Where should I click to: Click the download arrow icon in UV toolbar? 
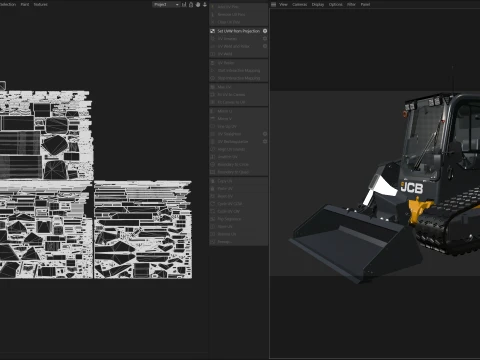[x=205, y=4]
